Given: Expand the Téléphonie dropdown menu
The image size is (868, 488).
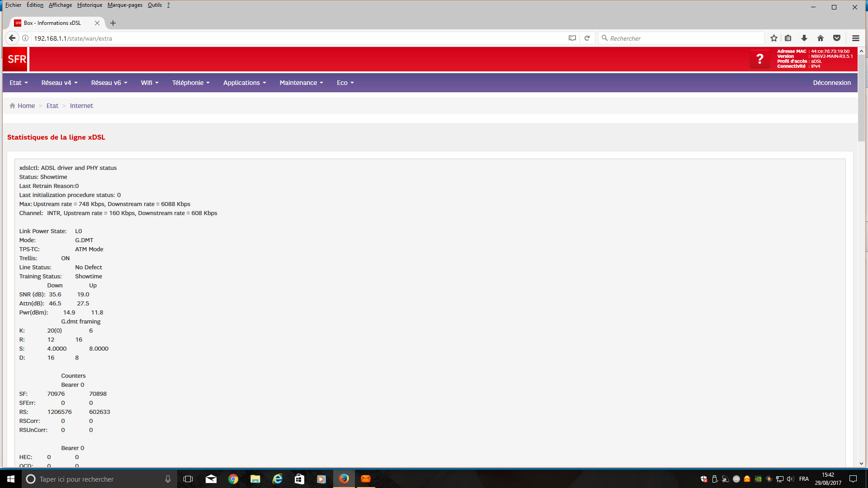Looking at the screenshot, I should pos(191,83).
